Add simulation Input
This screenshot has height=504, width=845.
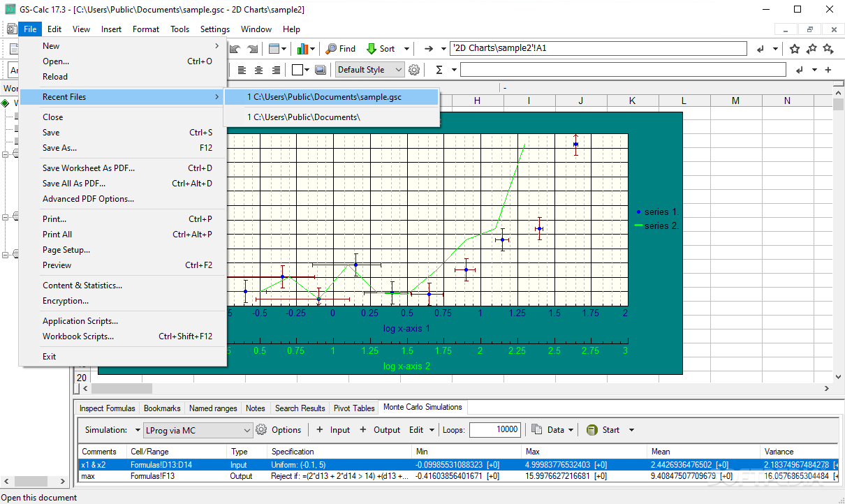click(333, 430)
